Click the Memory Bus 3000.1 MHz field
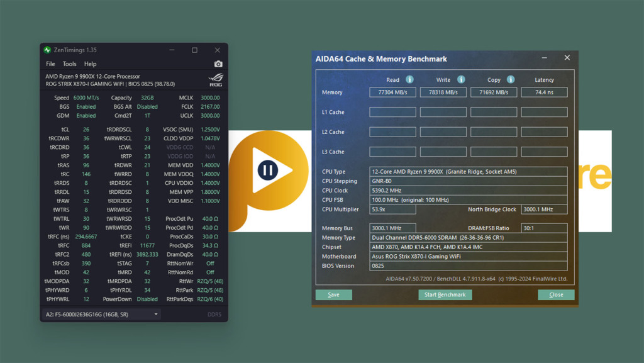Screen dimensions: 644x363 pos(392,228)
